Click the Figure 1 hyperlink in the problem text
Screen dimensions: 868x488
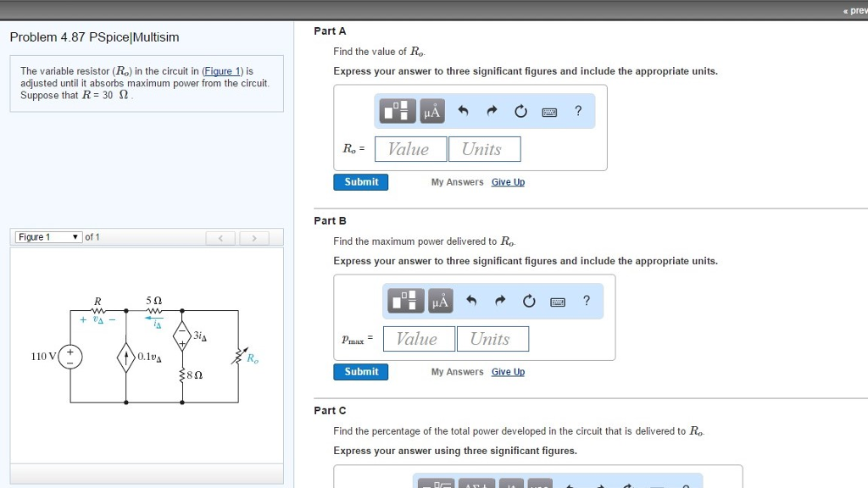(221, 71)
